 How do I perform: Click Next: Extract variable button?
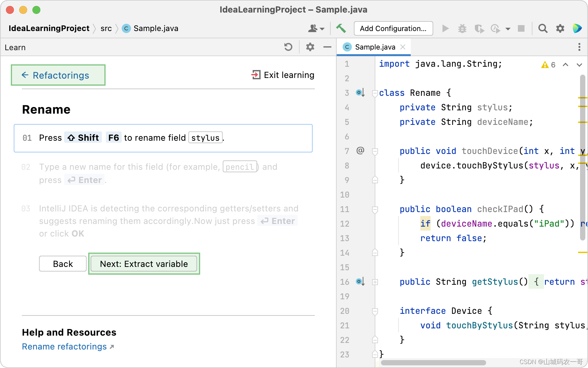144,264
